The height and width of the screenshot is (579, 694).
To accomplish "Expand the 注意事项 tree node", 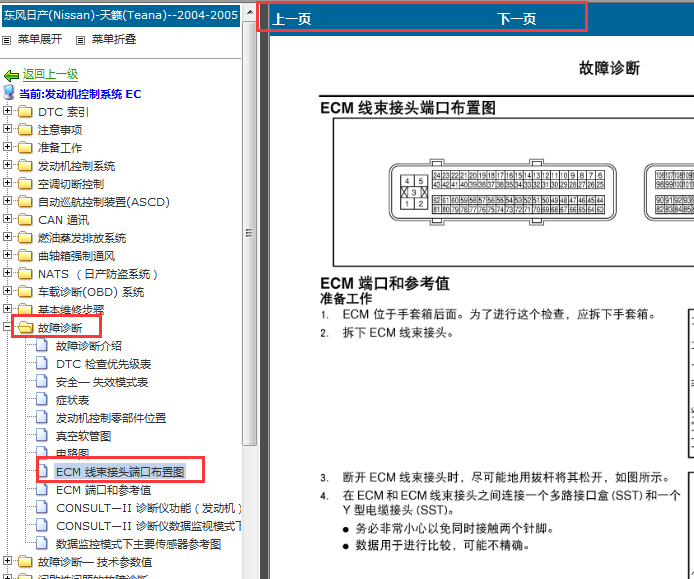I will click(7, 129).
